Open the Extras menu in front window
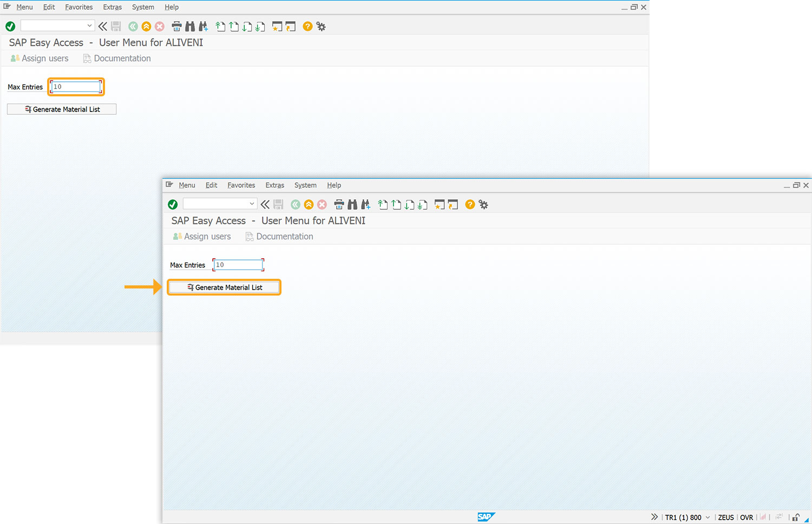 point(275,185)
